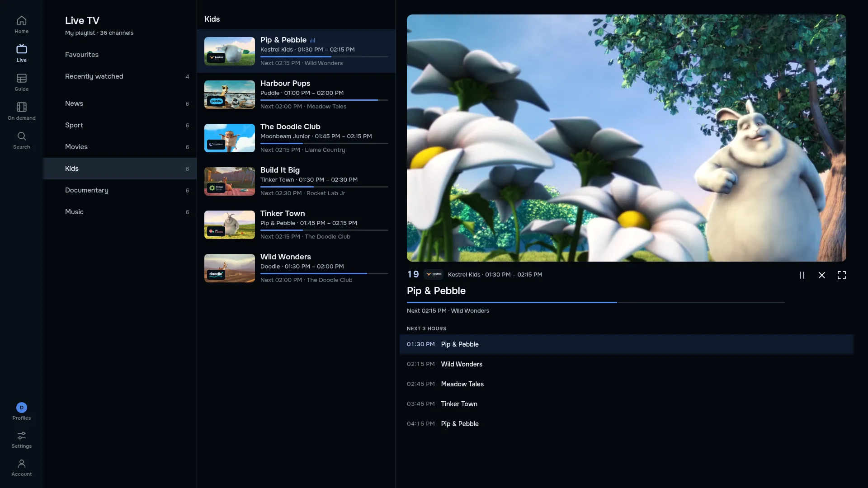
Task: Select the Kids category
Action: coord(120,169)
